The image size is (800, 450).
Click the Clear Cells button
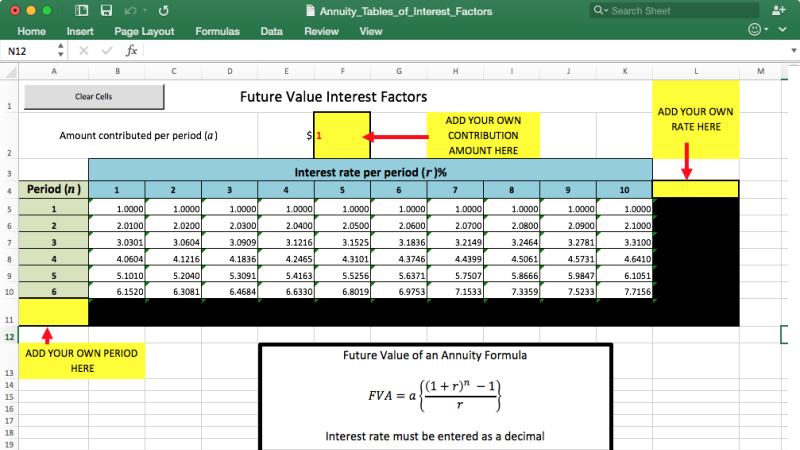(94, 96)
